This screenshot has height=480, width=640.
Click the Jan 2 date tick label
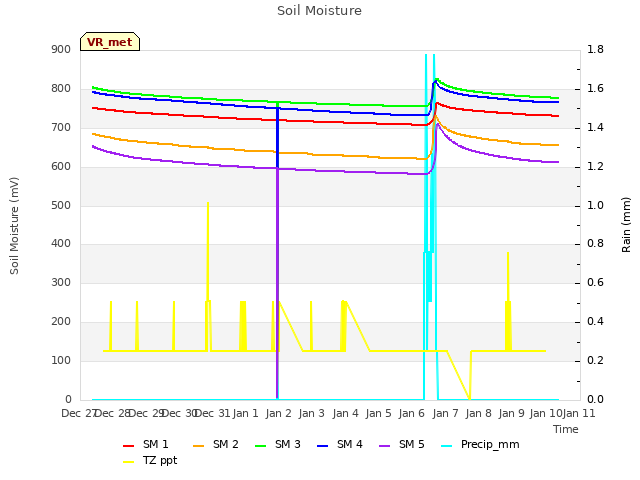[279, 413]
